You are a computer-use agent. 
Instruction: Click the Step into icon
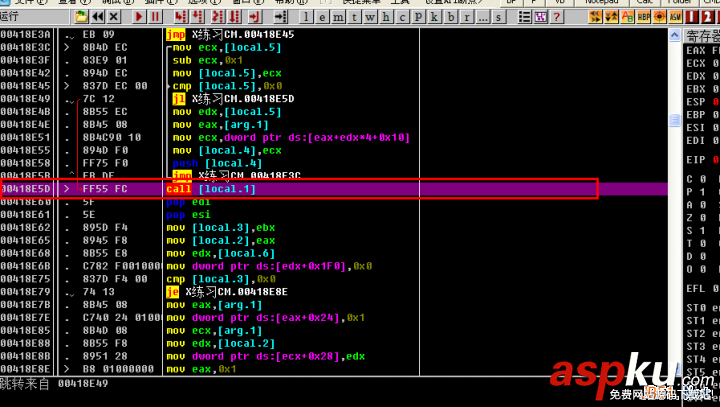tap(179, 17)
